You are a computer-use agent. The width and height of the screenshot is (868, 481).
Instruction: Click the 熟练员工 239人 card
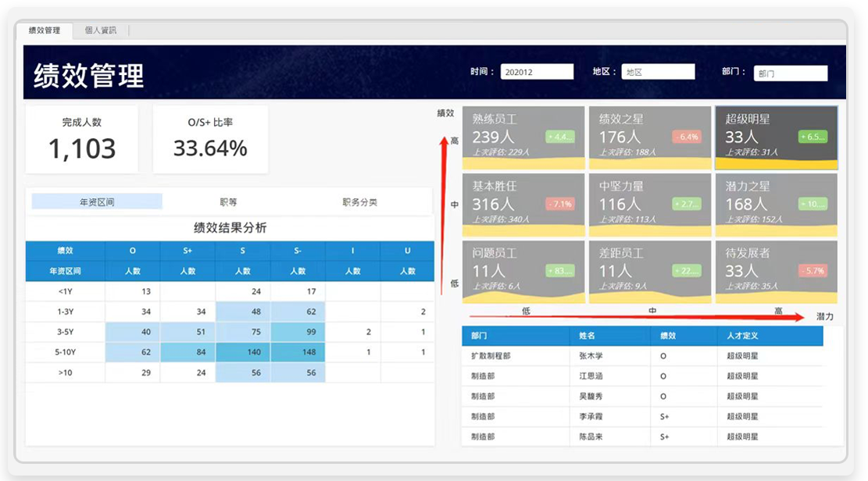pyautogui.click(x=523, y=138)
